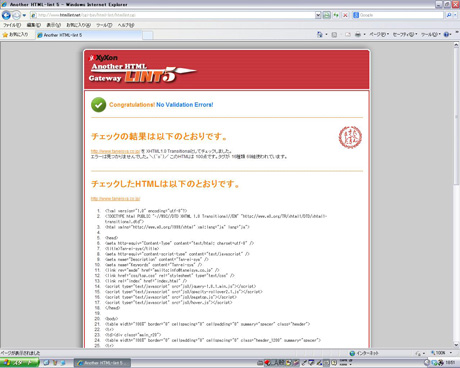Open the Safety (セーフティ) dropdown menu
Screen dimensions: 460x368
(x=405, y=34)
